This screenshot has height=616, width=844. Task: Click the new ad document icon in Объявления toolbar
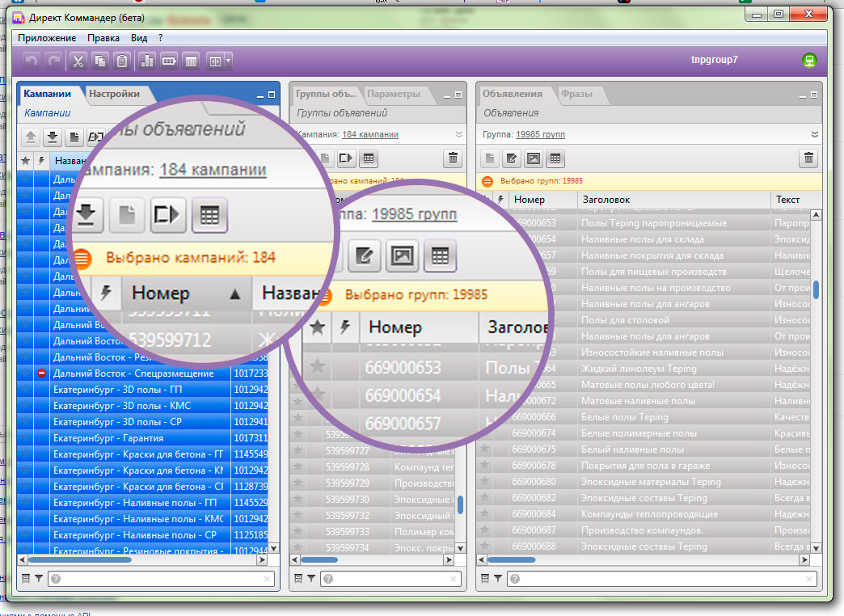pos(489,158)
